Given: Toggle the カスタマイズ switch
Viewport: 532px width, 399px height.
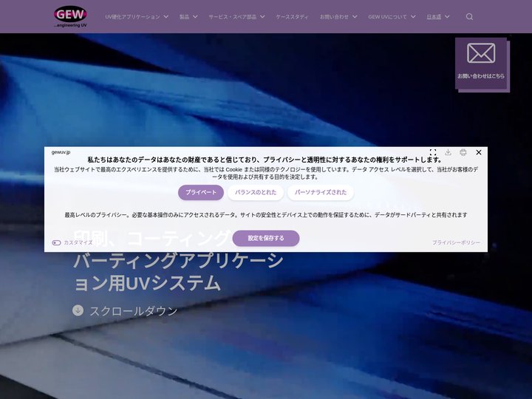Looking at the screenshot, I should tap(56, 242).
